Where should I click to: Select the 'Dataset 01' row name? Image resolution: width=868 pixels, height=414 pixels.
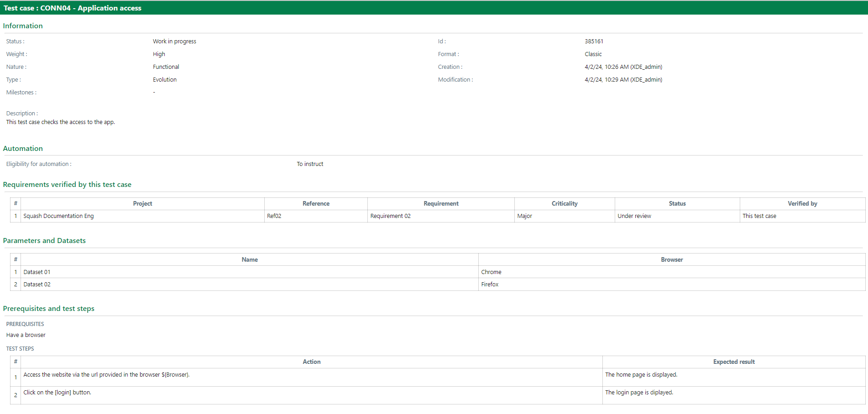[37, 272]
